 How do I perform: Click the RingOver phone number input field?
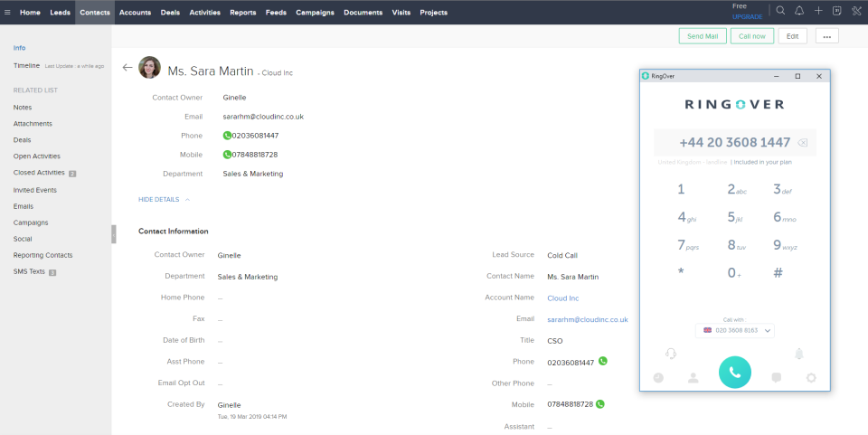[734, 143]
